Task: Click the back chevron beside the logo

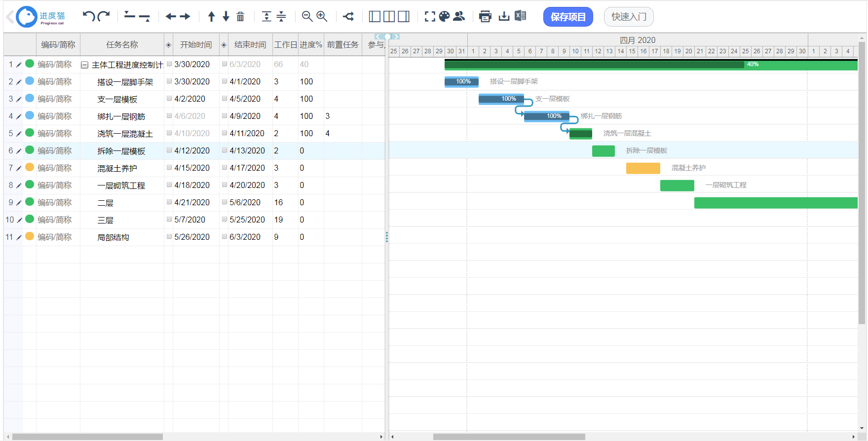Action: point(10,17)
